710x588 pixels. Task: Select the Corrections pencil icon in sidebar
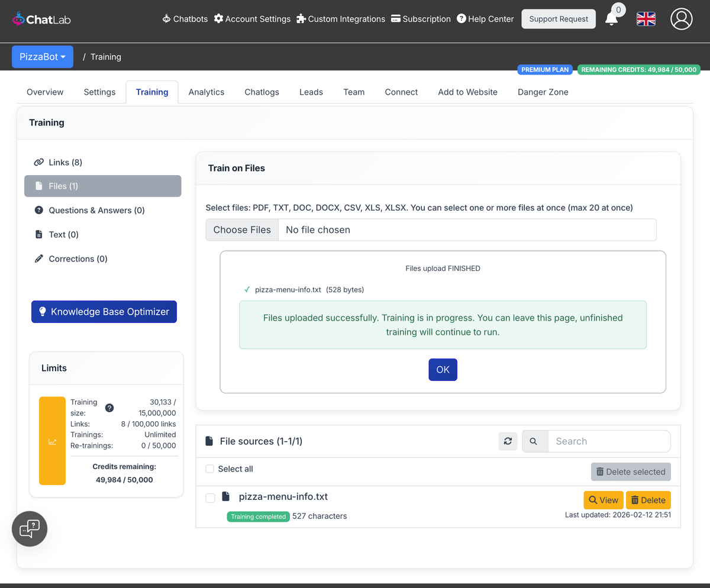pyautogui.click(x=39, y=259)
